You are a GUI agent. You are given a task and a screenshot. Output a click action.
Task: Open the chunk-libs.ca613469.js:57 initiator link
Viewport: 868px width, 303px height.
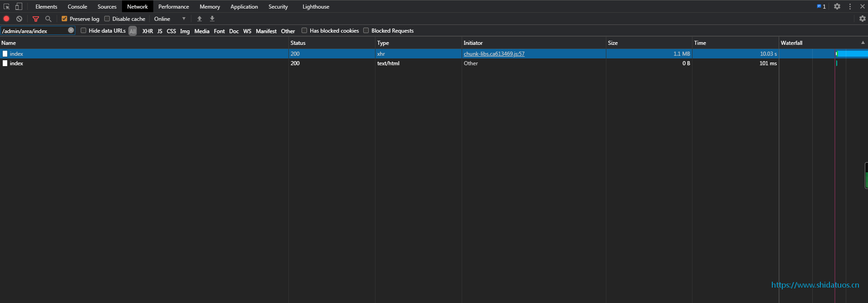point(494,53)
